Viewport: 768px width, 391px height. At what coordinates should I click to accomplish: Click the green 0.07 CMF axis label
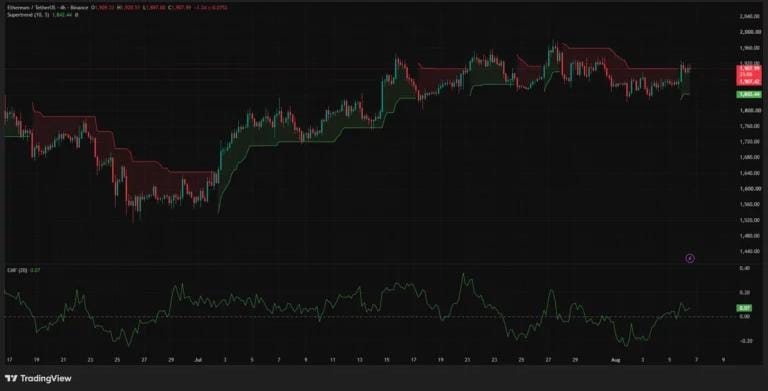pyautogui.click(x=744, y=308)
